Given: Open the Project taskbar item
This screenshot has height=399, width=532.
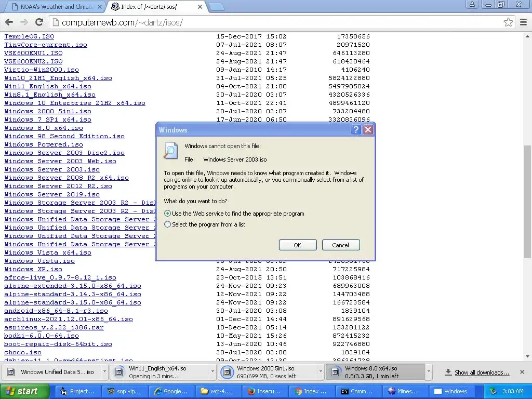Looking at the screenshot, I should (77, 391).
